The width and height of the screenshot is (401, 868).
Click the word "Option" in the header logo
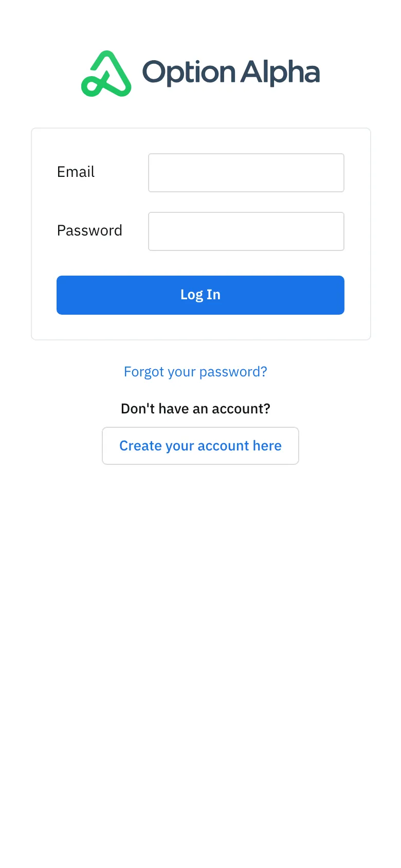[189, 72]
